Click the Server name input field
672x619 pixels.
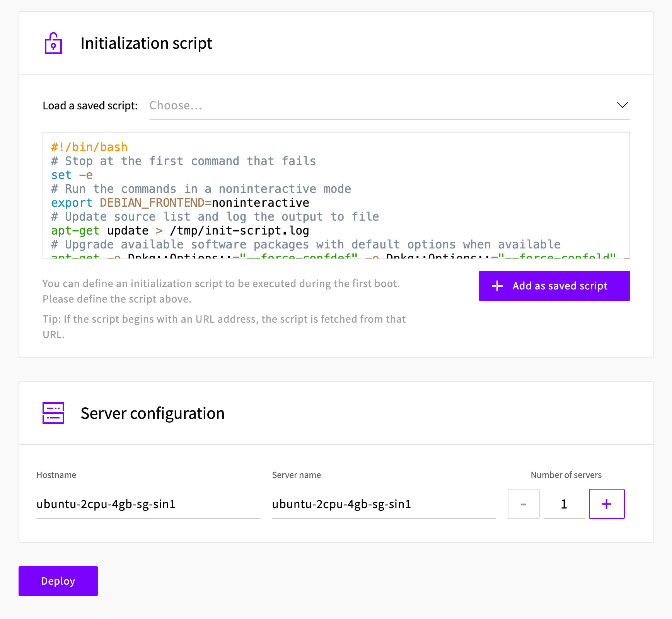tap(384, 504)
